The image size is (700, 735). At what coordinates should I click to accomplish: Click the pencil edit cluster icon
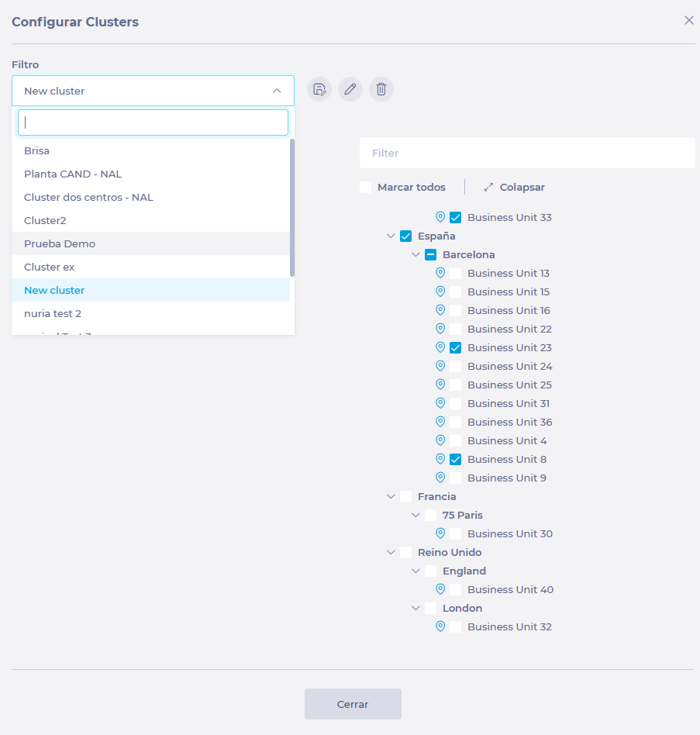coord(350,89)
